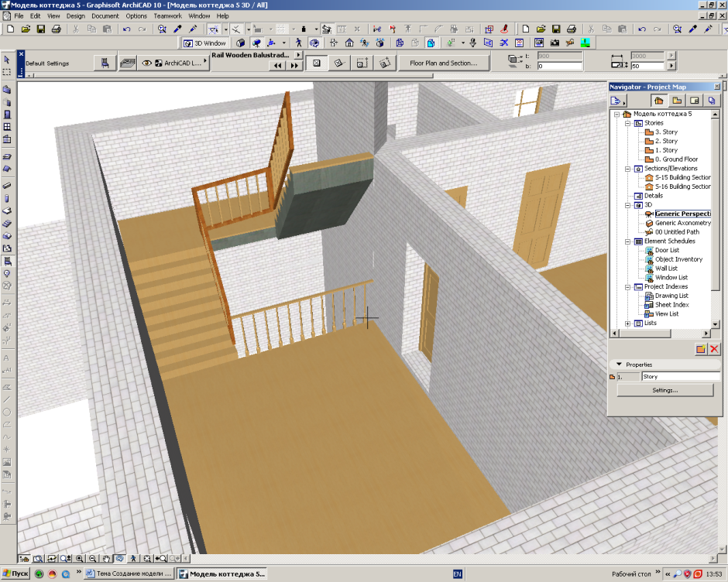Expand the Lists tree node
This screenshot has height=582, width=728.
tap(628, 323)
